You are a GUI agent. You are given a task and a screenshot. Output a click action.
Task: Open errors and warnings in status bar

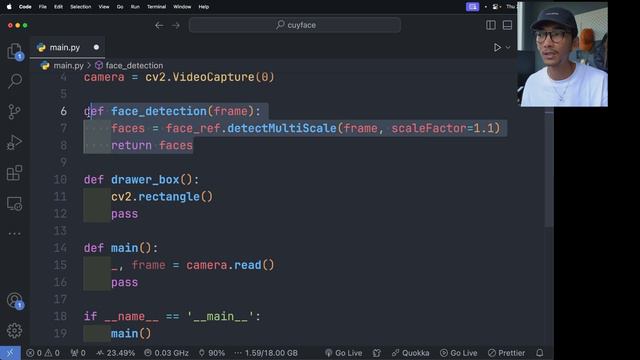pos(43,353)
